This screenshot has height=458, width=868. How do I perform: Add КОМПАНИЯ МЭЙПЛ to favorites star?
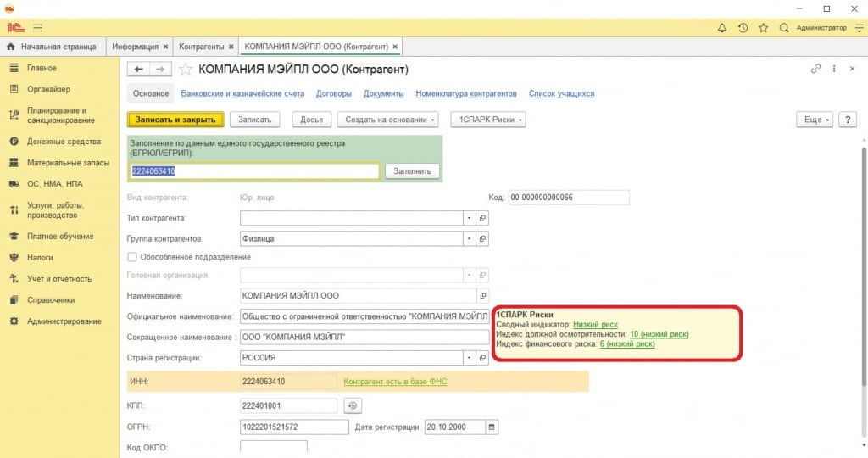[186, 69]
